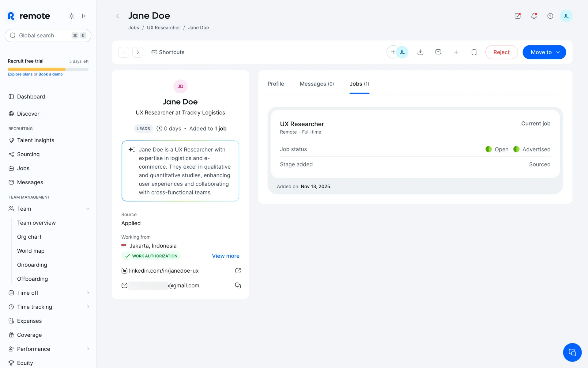Open the help question mark icon

(x=550, y=16)
